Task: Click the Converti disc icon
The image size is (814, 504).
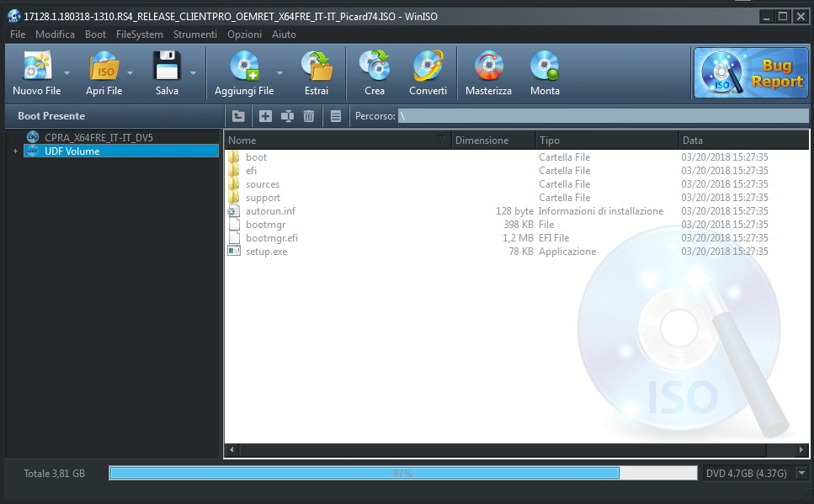Action: 428,66
